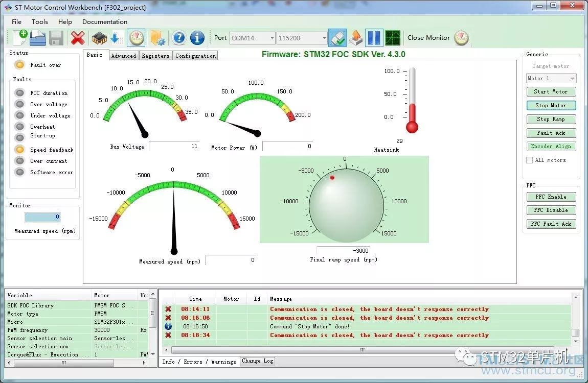
Task: Click the final ramp speed knob dial
Action: coord(346,204)
